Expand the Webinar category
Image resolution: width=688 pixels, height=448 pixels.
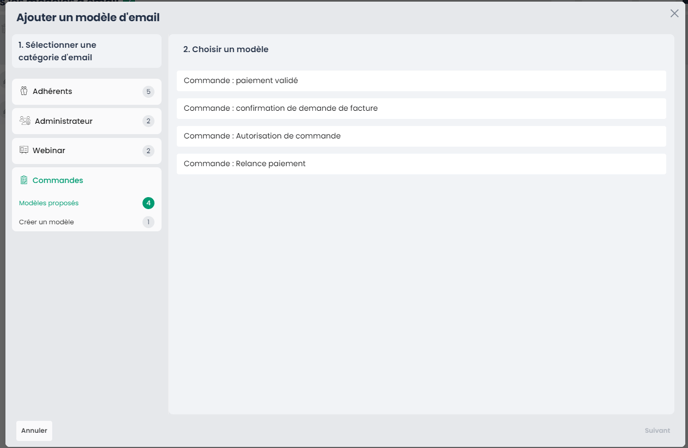[x=86, y=151]
